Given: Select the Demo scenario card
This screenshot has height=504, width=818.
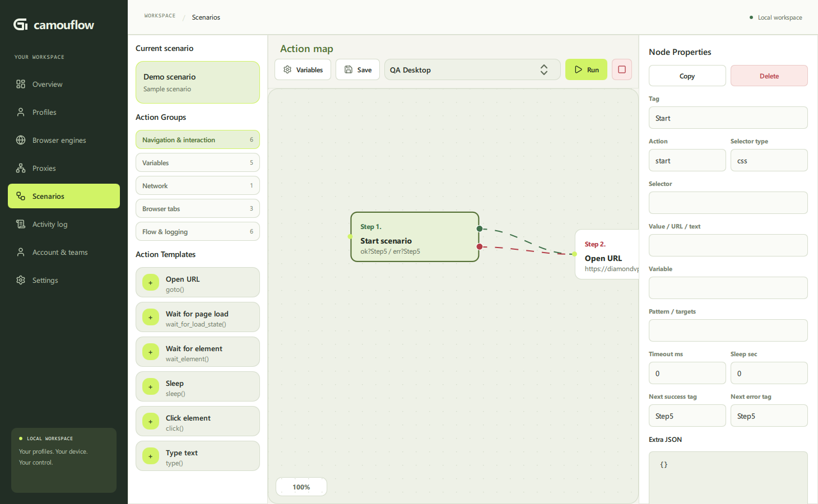Looking at the screenshot, I should 197,82.
